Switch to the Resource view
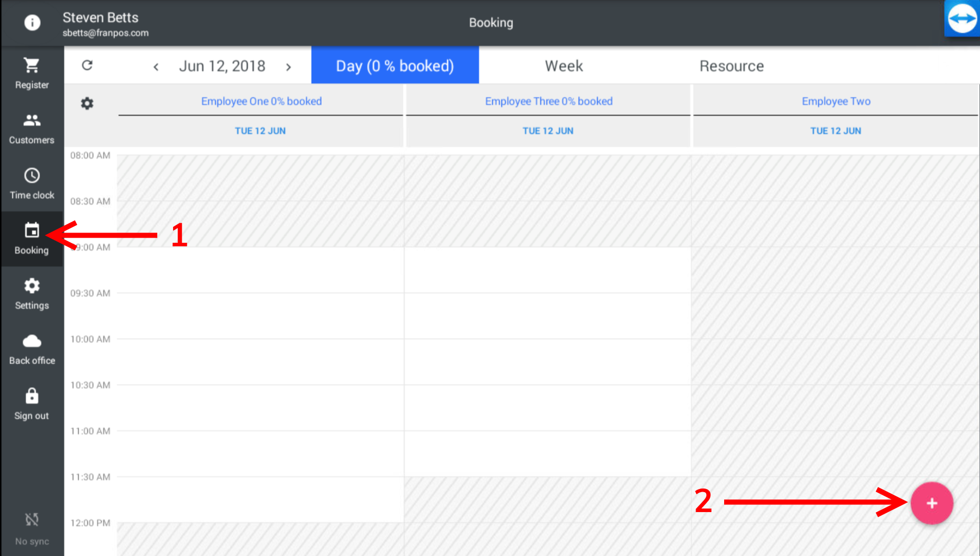 (731, 65)
